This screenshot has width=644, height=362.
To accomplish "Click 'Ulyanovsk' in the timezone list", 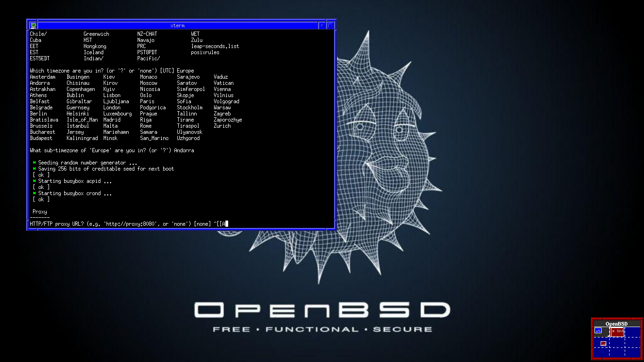I will [x=190, y=132].
